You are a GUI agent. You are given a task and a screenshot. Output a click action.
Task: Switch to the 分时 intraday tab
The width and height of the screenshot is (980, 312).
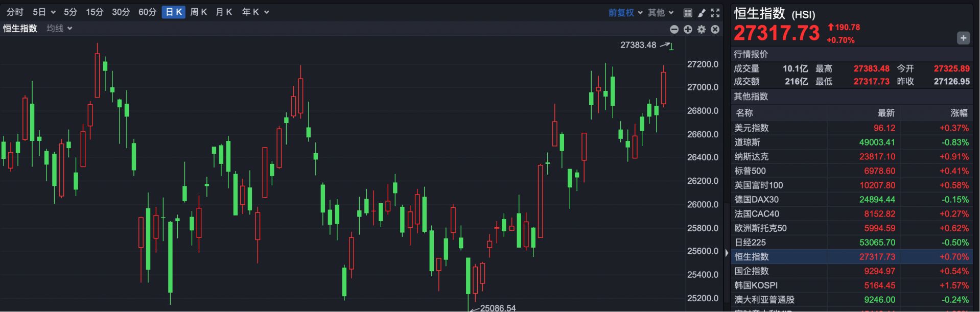[15, 12]
